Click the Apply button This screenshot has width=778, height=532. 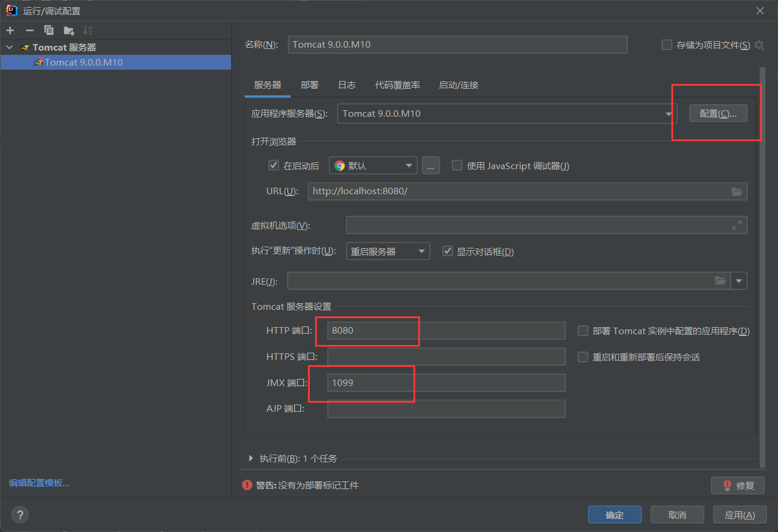(740, 515)
